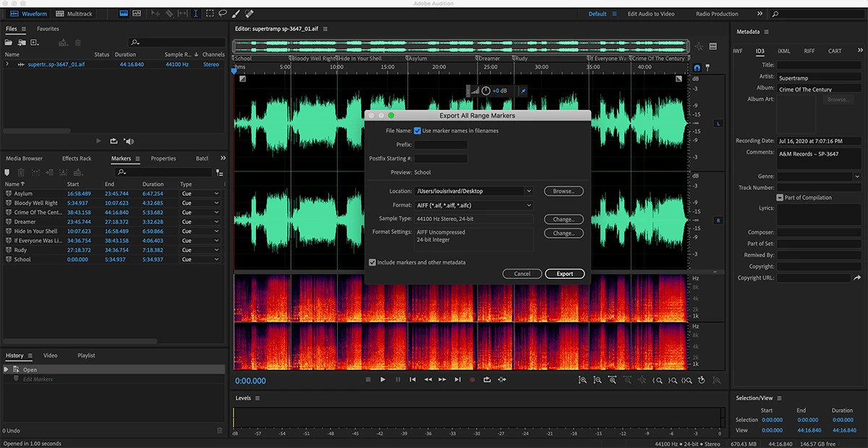The image size is (868, 448).
Task: Open the Media Browser tab
Action: point(24,158)
